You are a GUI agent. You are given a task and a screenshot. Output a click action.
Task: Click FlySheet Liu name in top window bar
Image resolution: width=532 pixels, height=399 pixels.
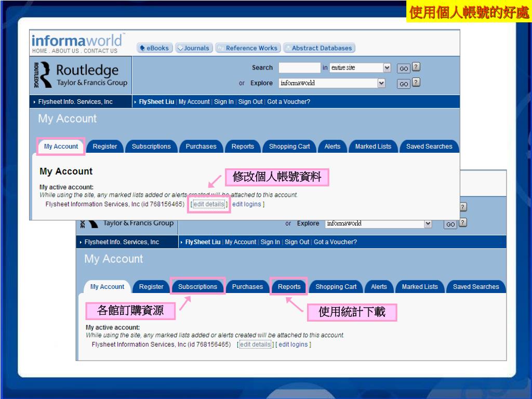pos(156,102)
